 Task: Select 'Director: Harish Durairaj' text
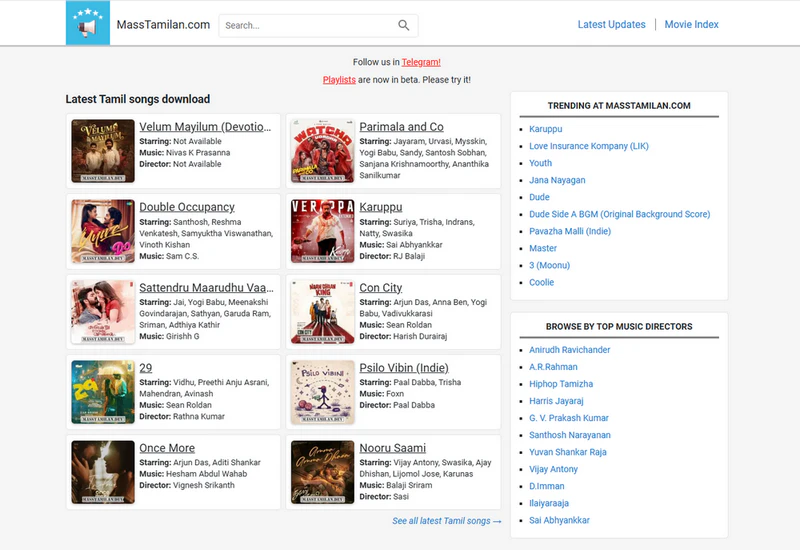(403, 336)
